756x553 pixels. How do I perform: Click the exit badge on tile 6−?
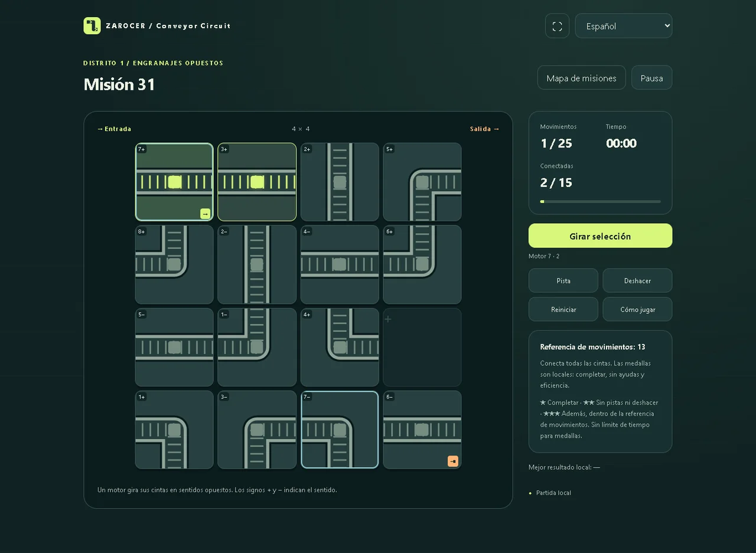453,462
